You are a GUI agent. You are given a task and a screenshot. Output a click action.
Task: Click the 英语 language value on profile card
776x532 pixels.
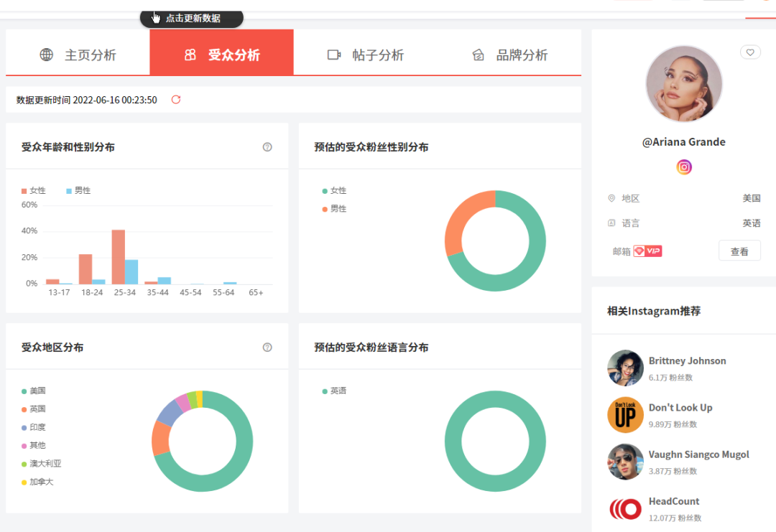[752, 223]
